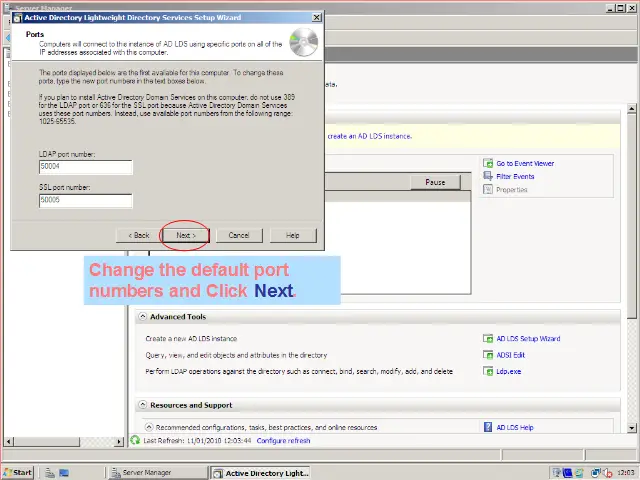Screen dimensions: 640x480
Task: Open the AD LDS Help link
Action: pos(515,427)
